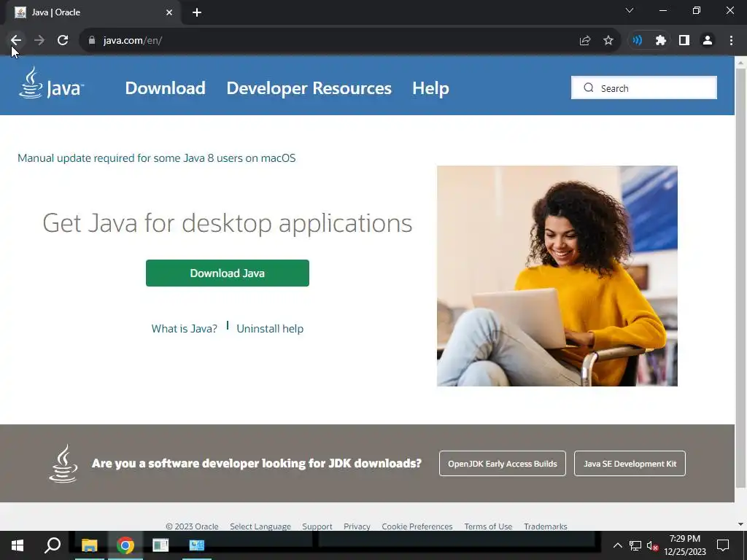
Task: Open the Privacy footer link
Action: click(357, 526)
